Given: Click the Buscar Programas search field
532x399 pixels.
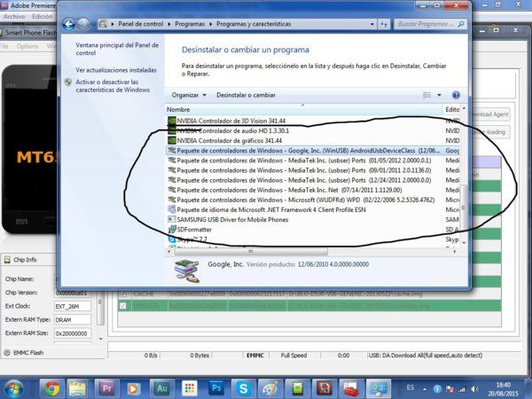Looking at the screenshot, I should 431,24.
